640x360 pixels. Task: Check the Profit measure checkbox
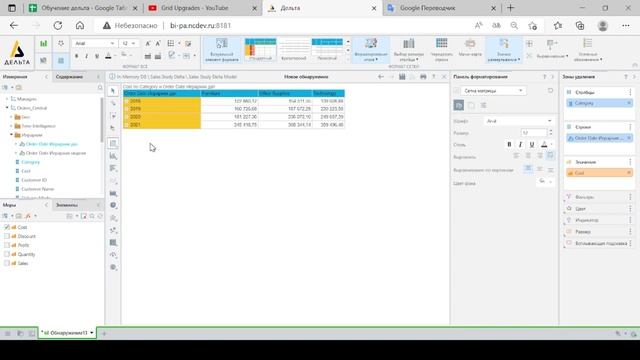click(x=7, y=245)
